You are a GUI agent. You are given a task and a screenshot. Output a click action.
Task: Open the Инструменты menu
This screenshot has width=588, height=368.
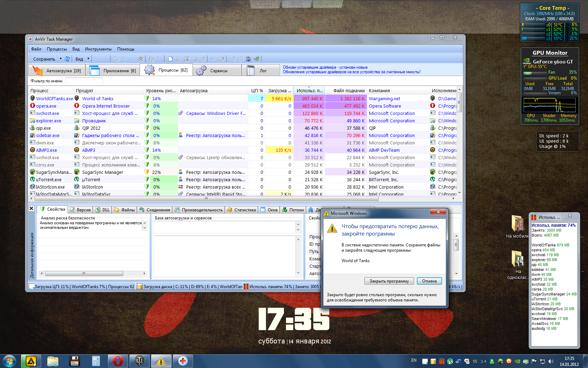(98, 49)
